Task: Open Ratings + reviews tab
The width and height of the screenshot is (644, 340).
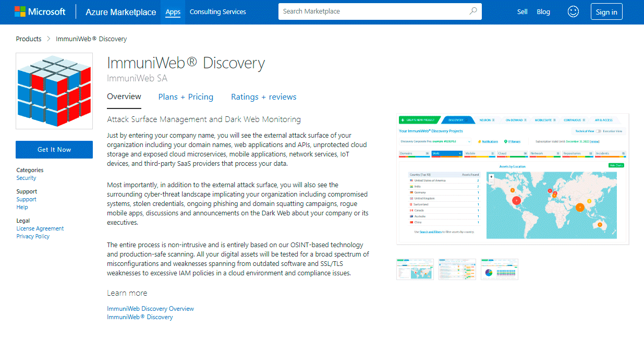Action: pyautogui.click(x=264, y=97)
